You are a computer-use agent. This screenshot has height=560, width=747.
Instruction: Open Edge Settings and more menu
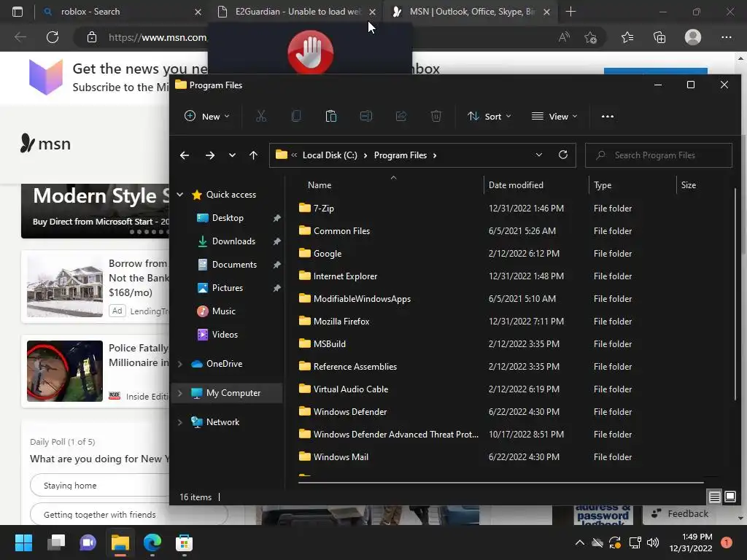coord(726,37)
